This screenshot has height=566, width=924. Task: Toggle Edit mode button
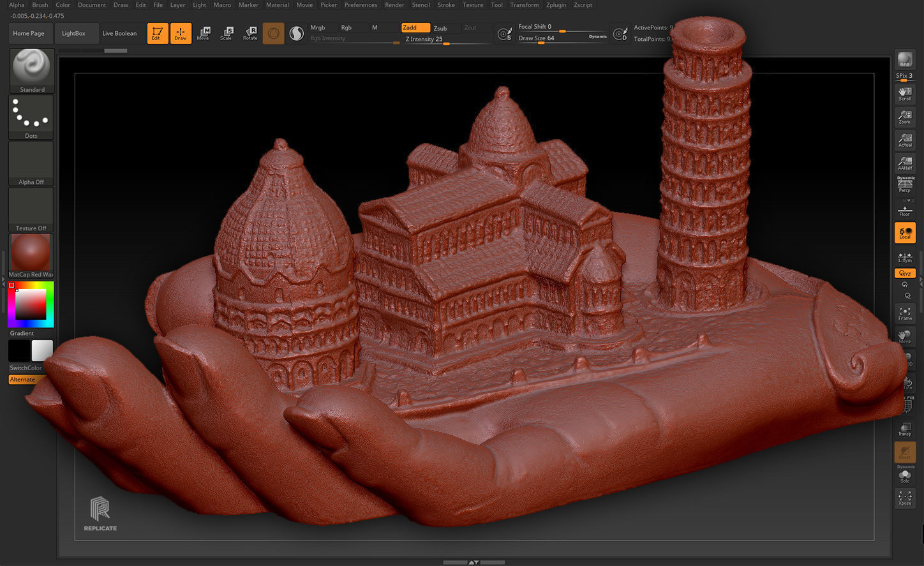pos(158,33)
